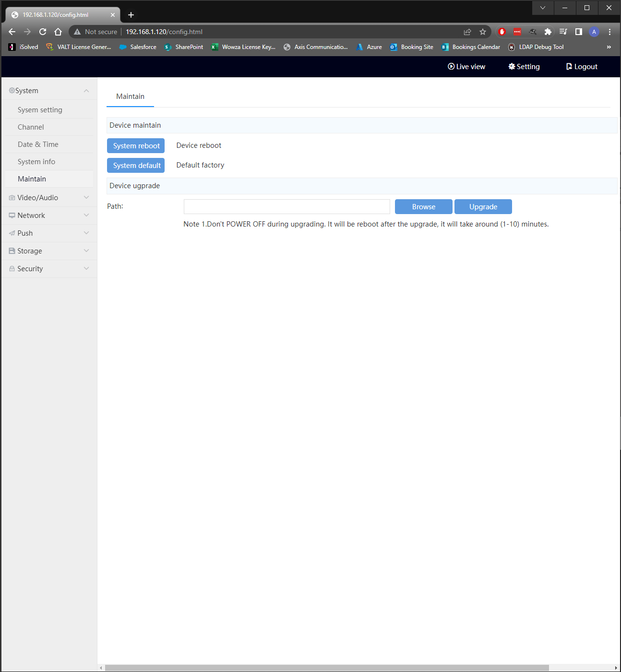The image size is (621, 672).
Task: Click the address bar URL
Action: click(x=164, y=32)
